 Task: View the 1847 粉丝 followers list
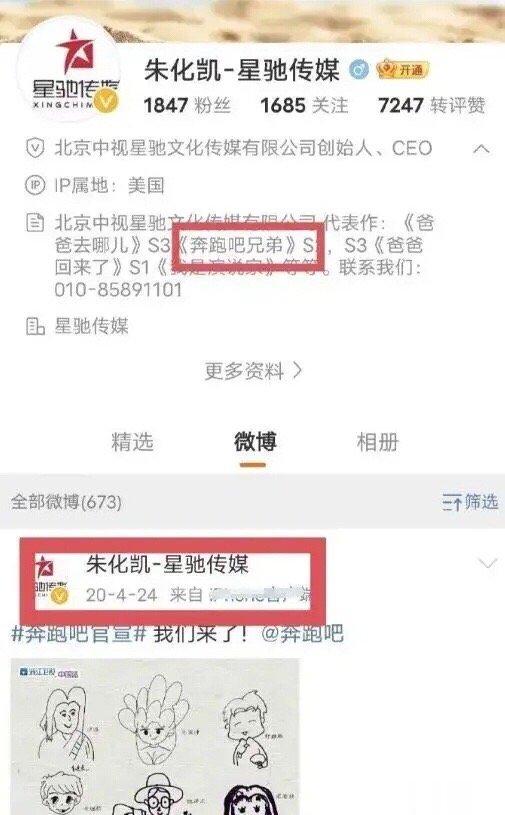tap(187, 106)
